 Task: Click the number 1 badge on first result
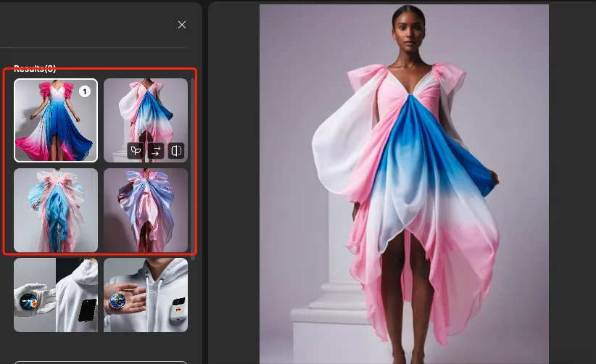[x=84, y=91]
